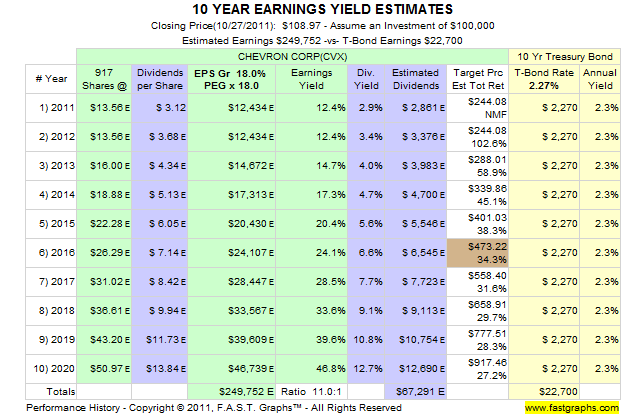This screenshot has height=418, width=633.
Task: Click the 5.6% dividend yield cell
Action: click(x=366, y=224)
